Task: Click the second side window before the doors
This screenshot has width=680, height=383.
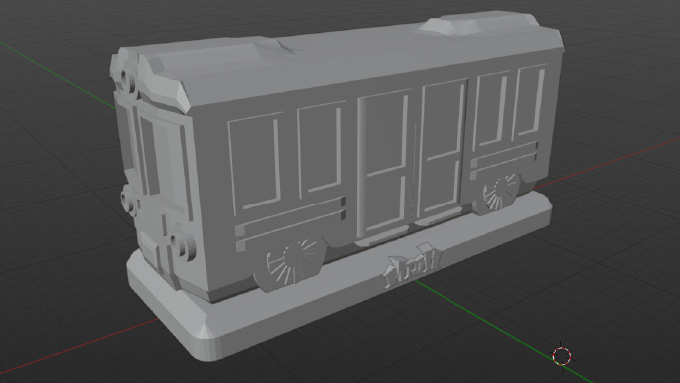Action: 321,148
